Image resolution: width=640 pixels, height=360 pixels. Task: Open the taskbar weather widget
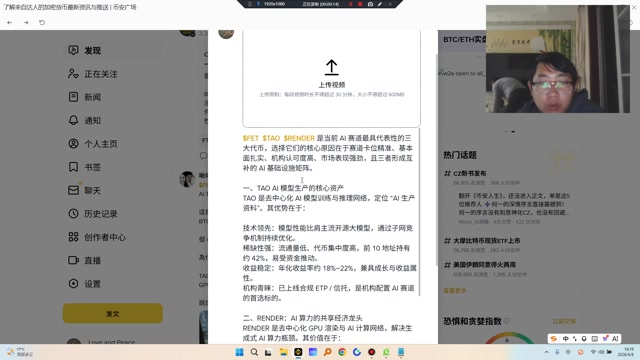tap(19, 352)
